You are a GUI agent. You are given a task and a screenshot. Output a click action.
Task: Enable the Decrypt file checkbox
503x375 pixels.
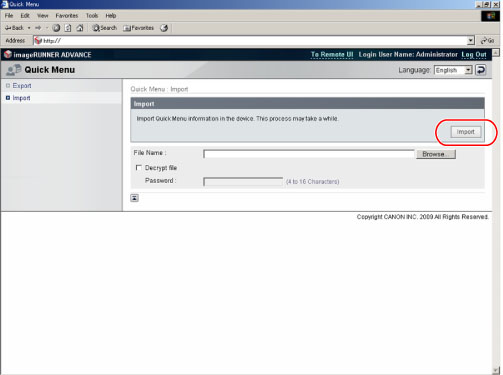(x=139, y=168)
